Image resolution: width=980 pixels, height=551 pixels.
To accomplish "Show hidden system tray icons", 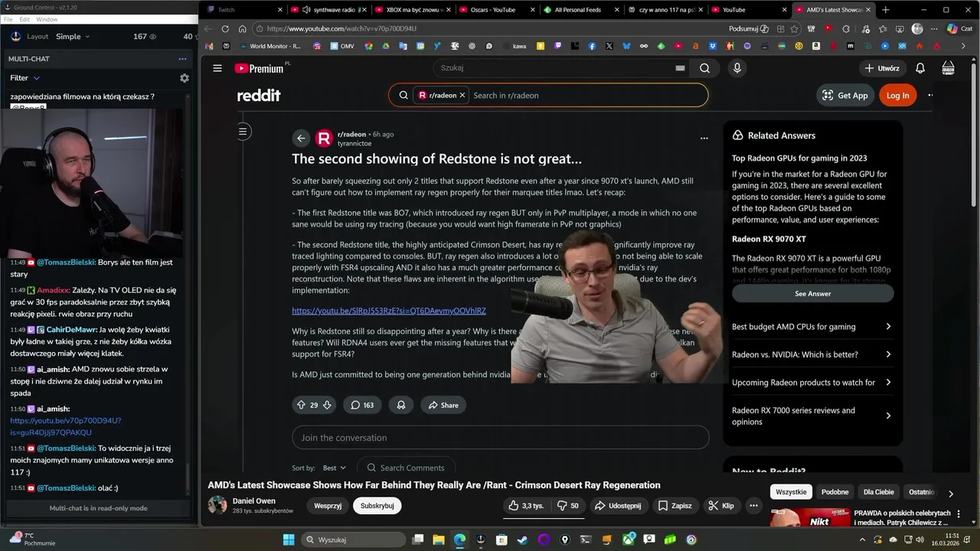I will click(x=863, y=540).
